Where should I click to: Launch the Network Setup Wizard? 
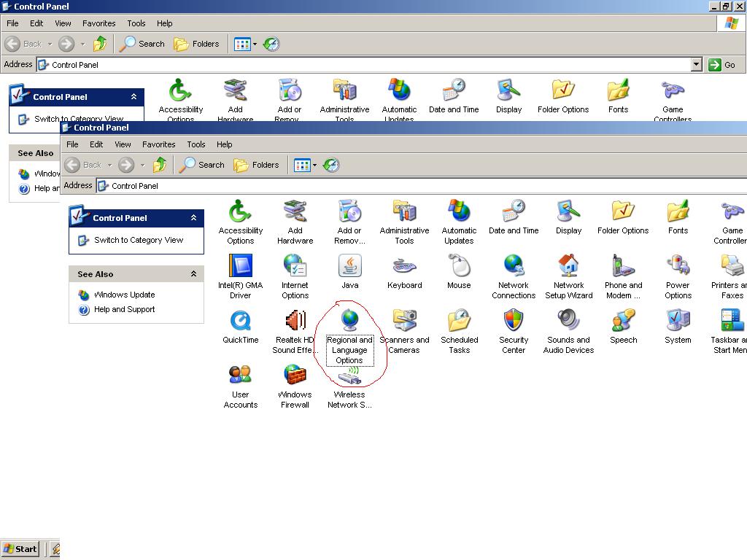(x=568, y=276)
